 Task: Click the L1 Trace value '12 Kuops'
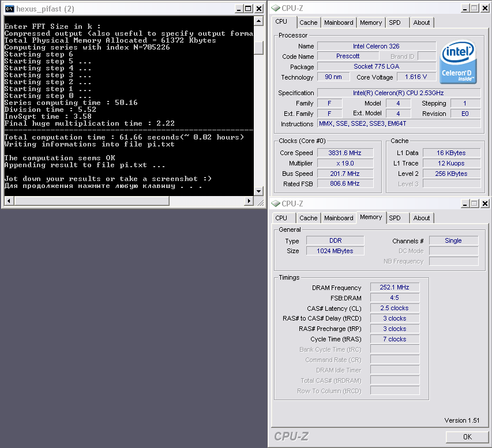[x=452, y=163]
